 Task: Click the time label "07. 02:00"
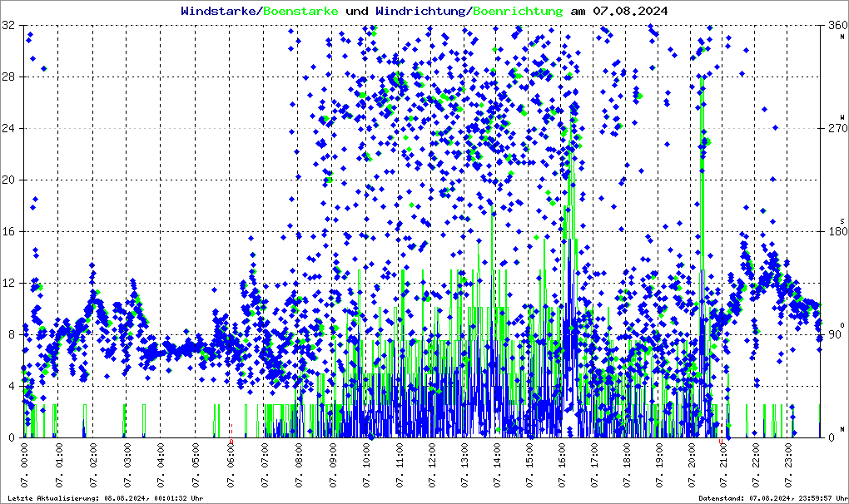pyautogui.click(x=92, y=465)
